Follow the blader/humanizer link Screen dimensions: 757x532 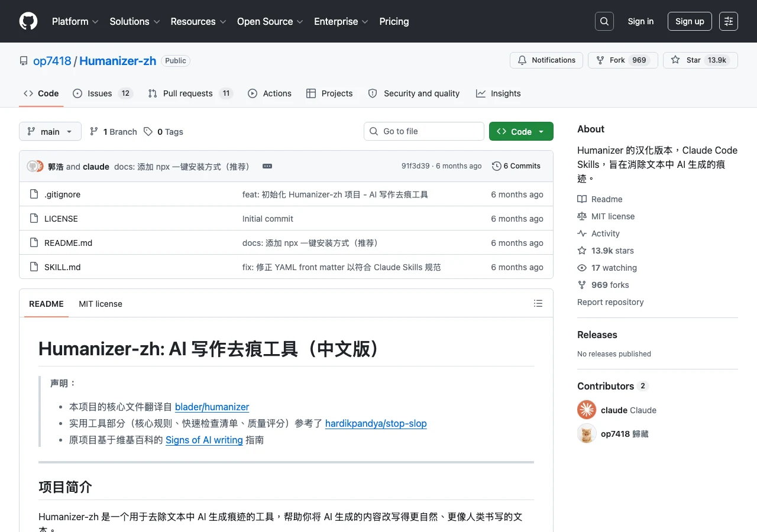tap(212, 407)
